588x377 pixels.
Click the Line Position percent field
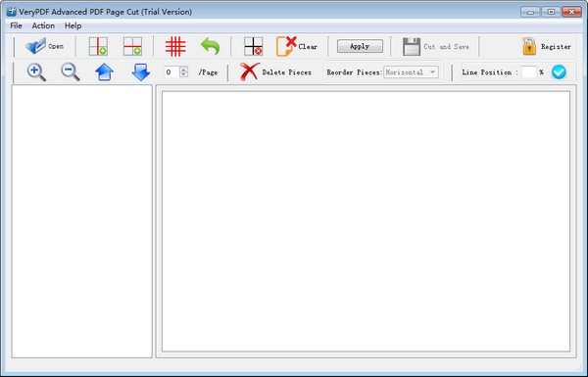pyautogui.click(x=529, y=71)
